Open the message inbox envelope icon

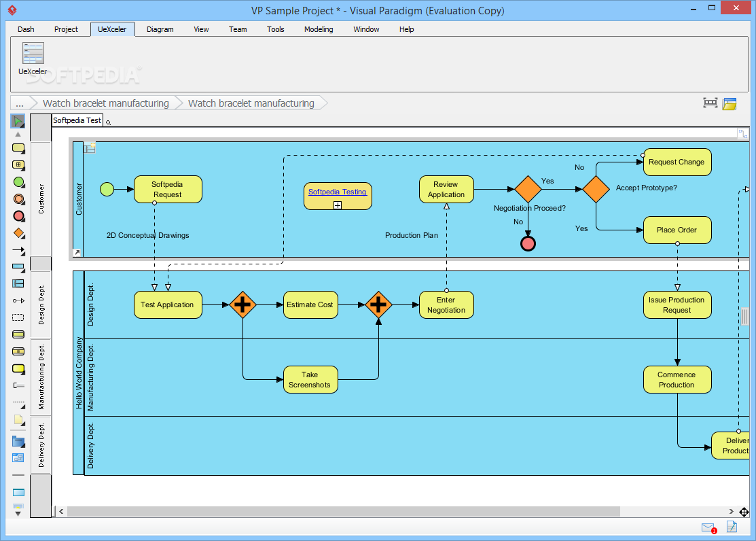708,527
